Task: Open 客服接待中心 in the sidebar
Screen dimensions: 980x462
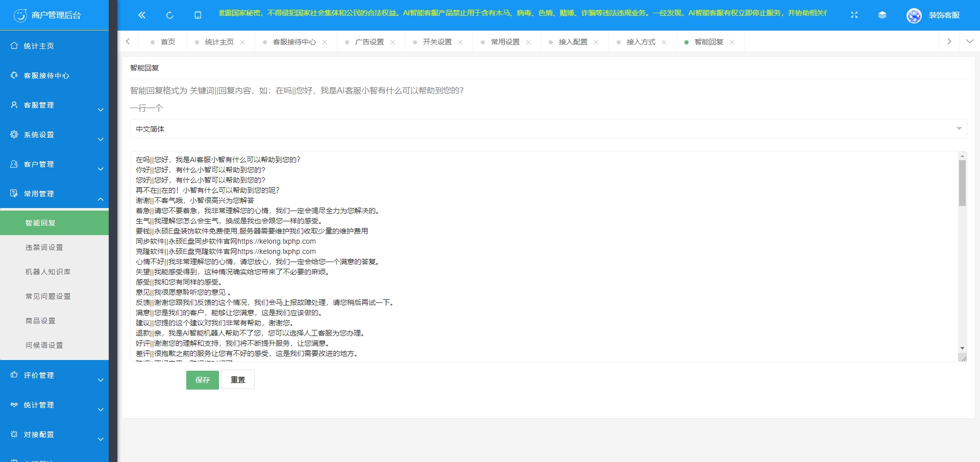Action: tap(46, 75)
